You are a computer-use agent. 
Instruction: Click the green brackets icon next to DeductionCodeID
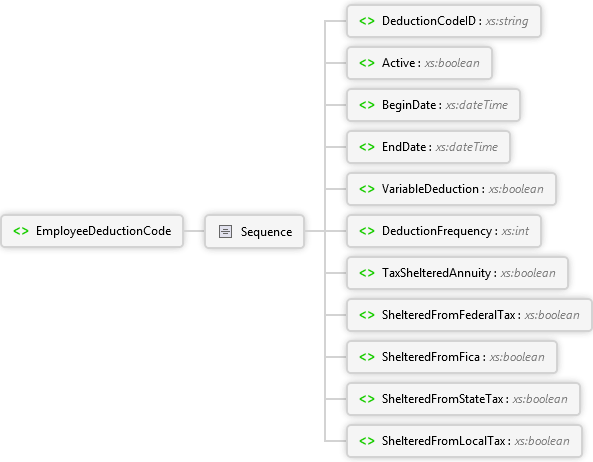[x=367, y=21]
